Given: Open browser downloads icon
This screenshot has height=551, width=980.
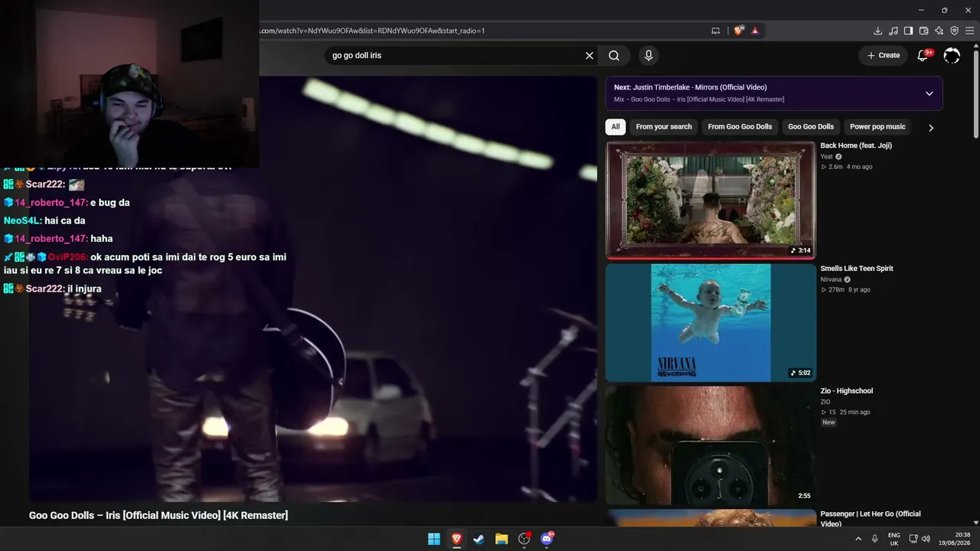Looking at the screenshot, I should coord(878,31).
